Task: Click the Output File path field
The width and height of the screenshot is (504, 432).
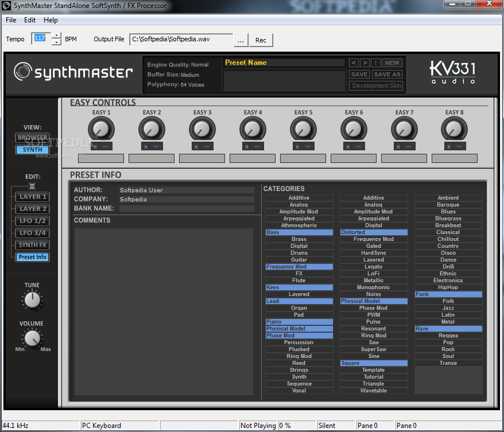Action: (x=181, y=40)
